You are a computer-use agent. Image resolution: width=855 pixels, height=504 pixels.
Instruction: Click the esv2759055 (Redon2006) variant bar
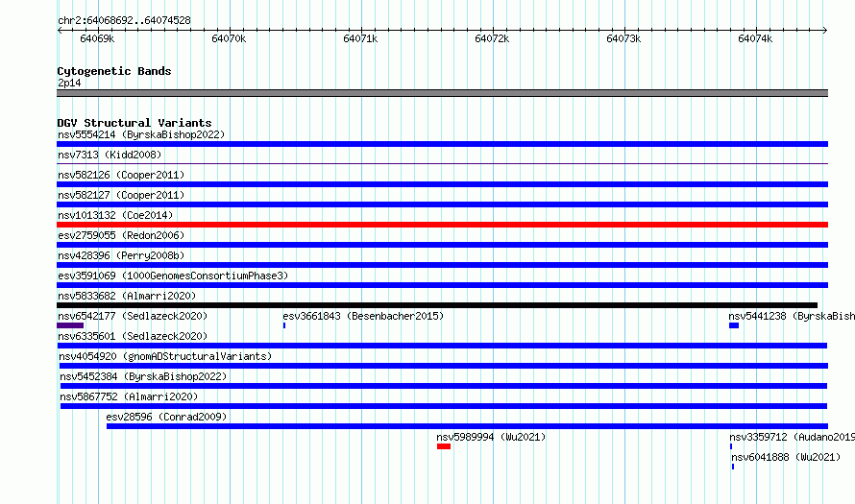pos(442,245)
